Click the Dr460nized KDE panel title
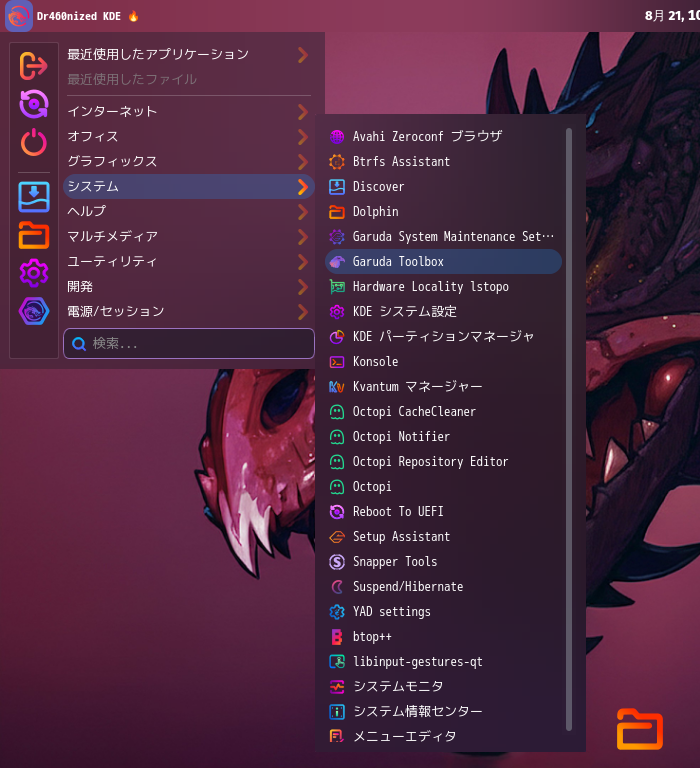 pyautogui.click(x=78, y=16)
